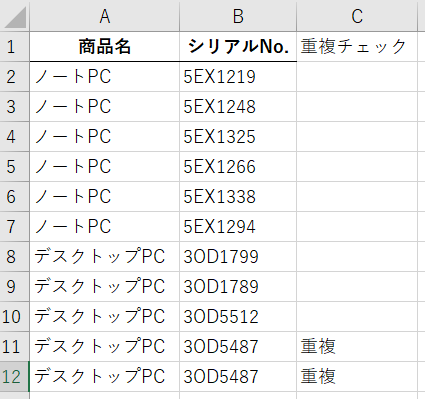Viewport: 425px width, 399px height.
Task: Click empty cell C2 under 重複チェック
Action: (x=357, y=77)
